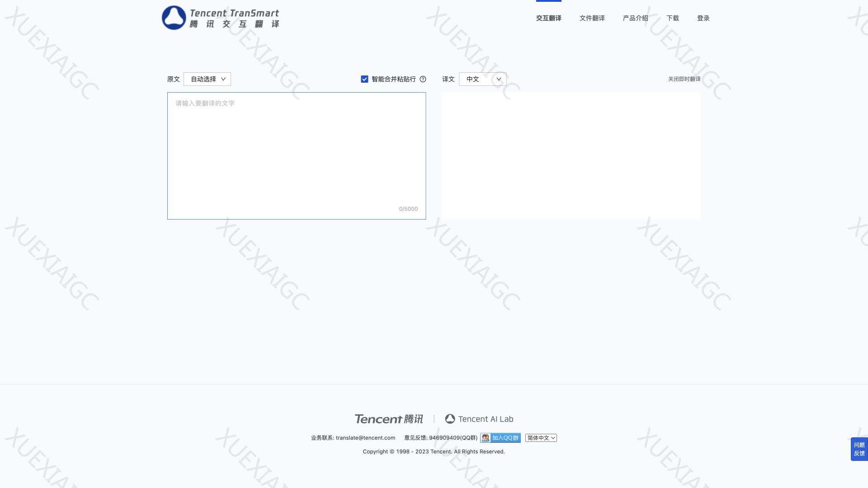Click the 登录 login link
Viewport: 868px width, 488px height.
pyautogui.click(x=703, y=18)
